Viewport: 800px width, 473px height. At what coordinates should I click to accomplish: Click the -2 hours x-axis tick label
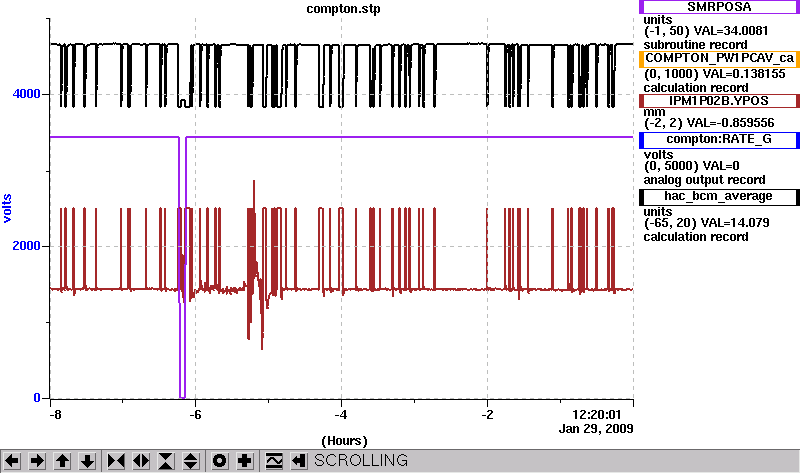point(487,415)
